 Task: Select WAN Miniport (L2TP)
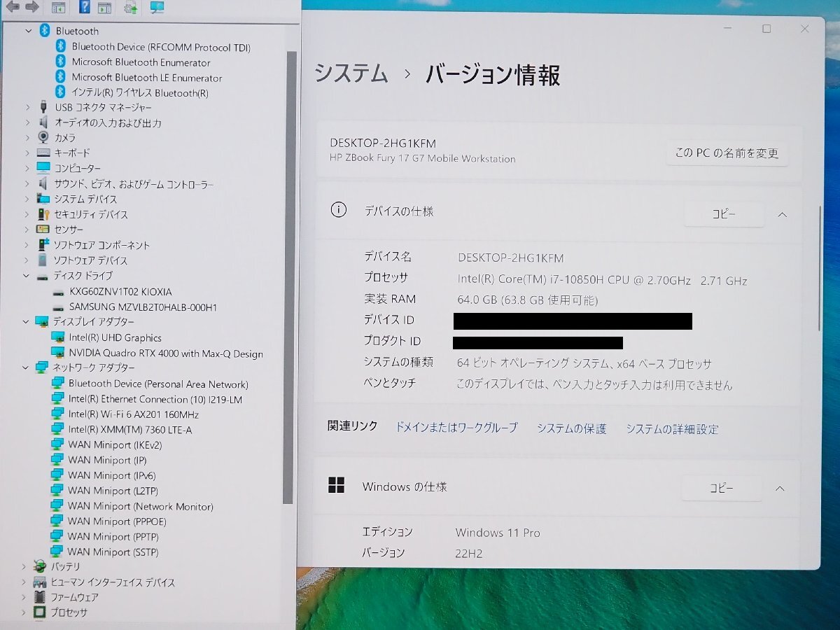(113, 491)
